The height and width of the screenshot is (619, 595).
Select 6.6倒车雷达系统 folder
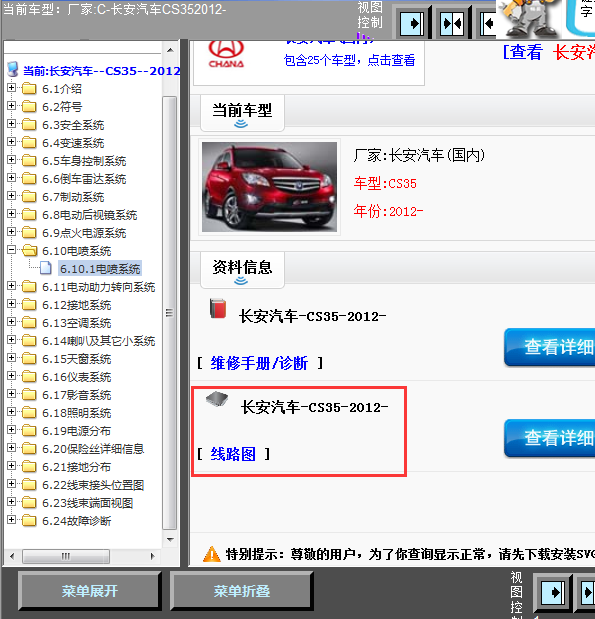(84, 179)
